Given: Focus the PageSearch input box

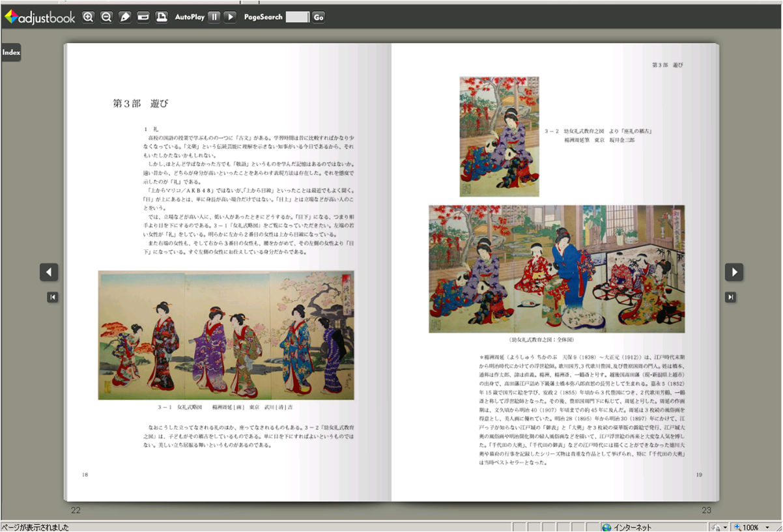Looking at the screenshot, I should click(297, 17).
